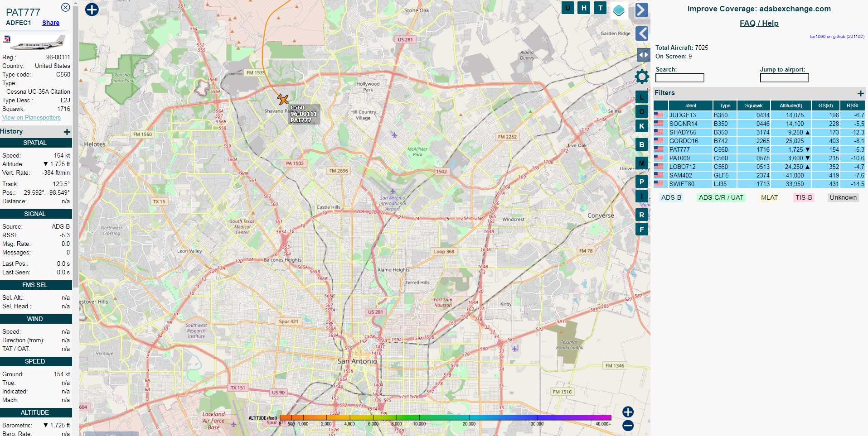Select the JUDGE13 aircraft row

[x=759, y=115]
